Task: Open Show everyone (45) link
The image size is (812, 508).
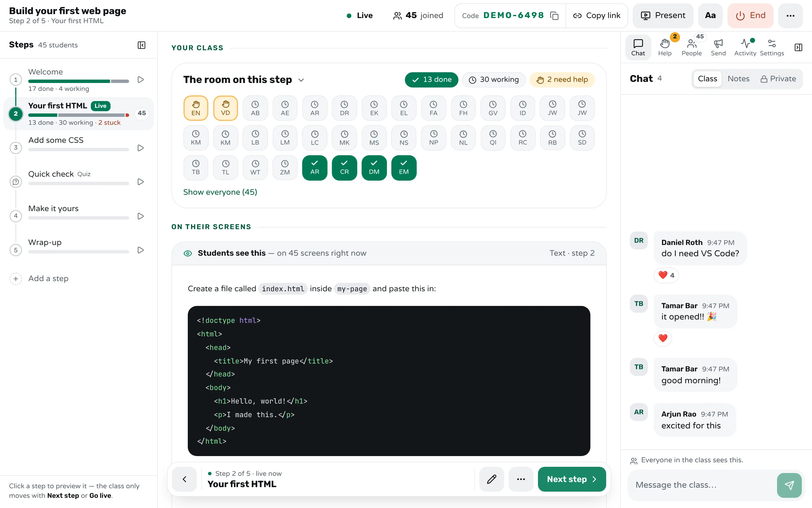Action: coord(220,192)
